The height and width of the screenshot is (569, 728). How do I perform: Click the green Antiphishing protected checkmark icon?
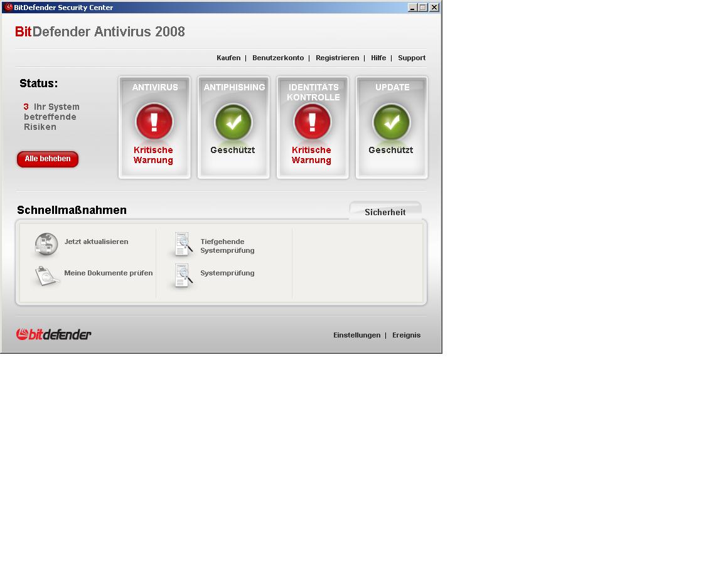pyautogui.click(x=233, y=122)
